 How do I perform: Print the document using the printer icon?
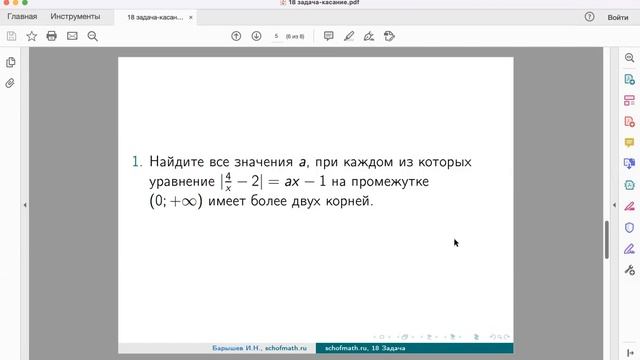51,36
